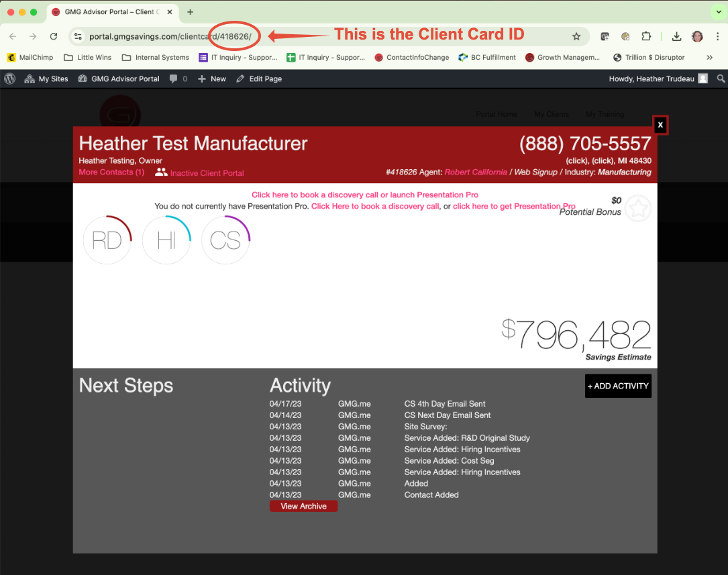Open New content menu in admin bar

(212, 79)
